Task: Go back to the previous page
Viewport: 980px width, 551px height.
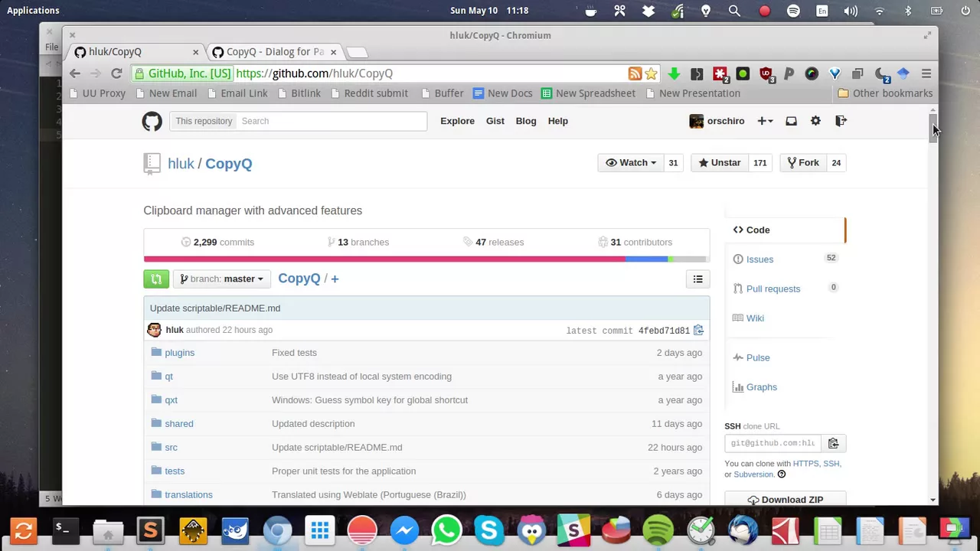Action: pyautogui.click(x=75, y=73)
